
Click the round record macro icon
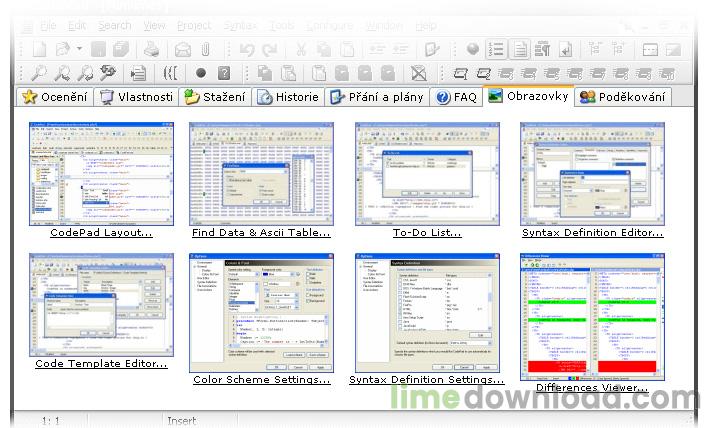coord(201,73)
